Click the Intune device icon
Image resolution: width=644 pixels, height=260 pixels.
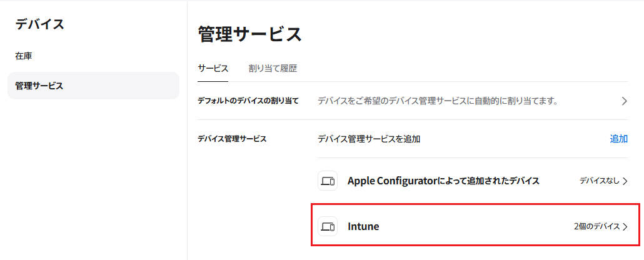(x=328, y=226)
